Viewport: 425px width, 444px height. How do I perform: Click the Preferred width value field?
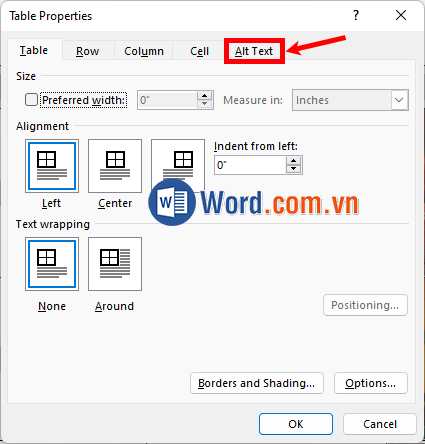pyautogui.click(x=167, y=100)
